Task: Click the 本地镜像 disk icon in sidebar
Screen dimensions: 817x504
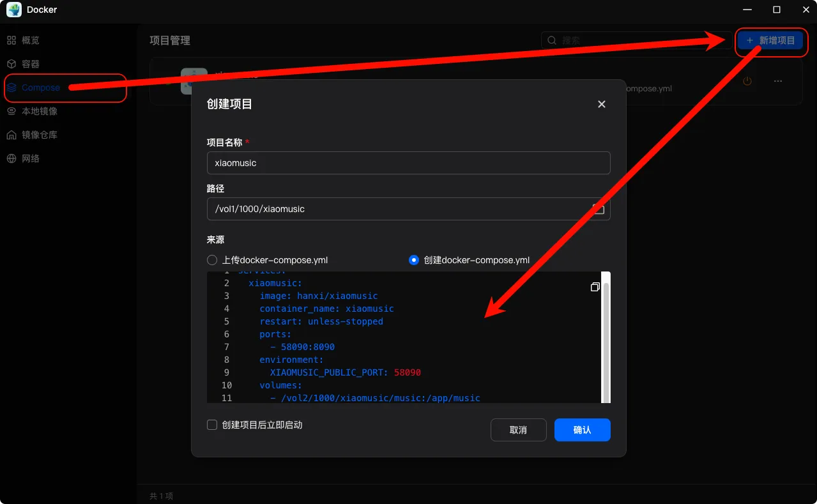Action: coord(11,111)
